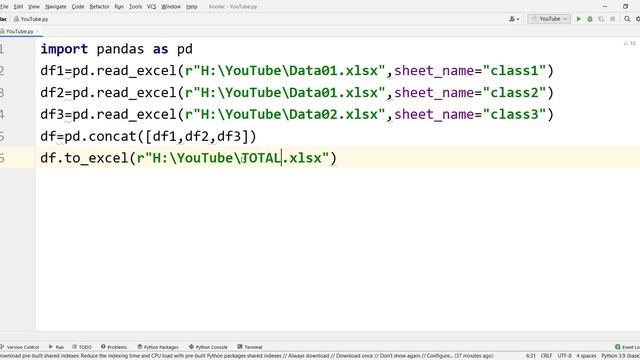Open the Event Log panel

[627, 347]
